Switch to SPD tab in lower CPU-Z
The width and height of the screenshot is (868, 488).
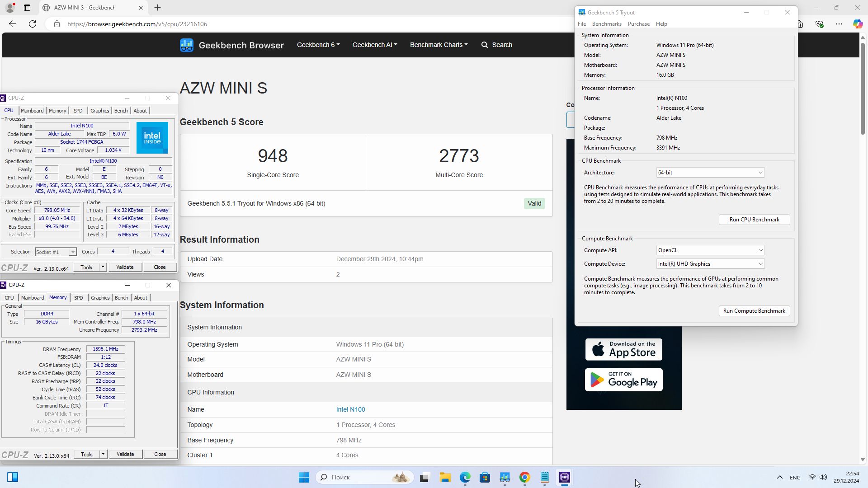click(79, 298)
